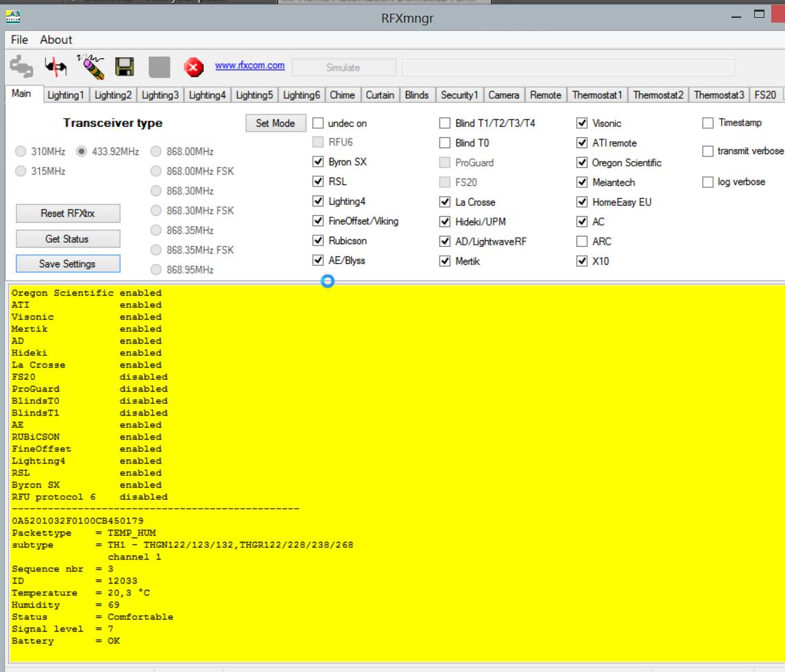Click the flashlight icon in the toolbar
Viewport: 785px width, 672px height.
coord(90,67)
